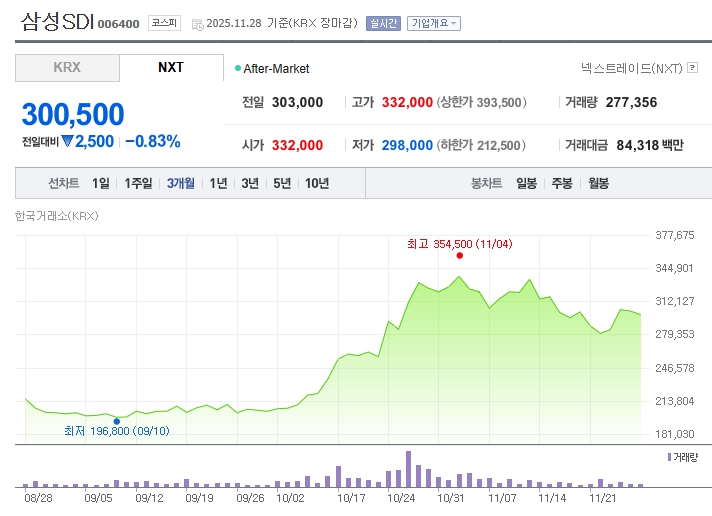712x516 pixels.
Task: Select the 1일 line chart period
Action: pos(100,183)
